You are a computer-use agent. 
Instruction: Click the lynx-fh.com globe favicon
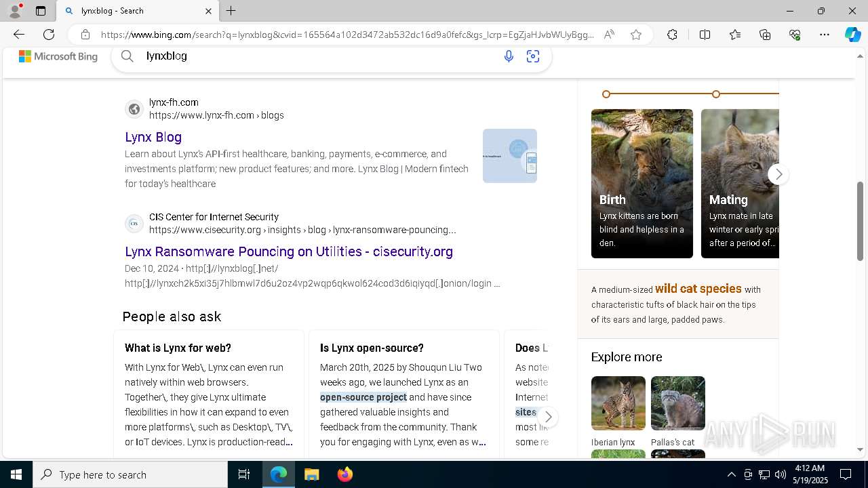coord(134,109)
